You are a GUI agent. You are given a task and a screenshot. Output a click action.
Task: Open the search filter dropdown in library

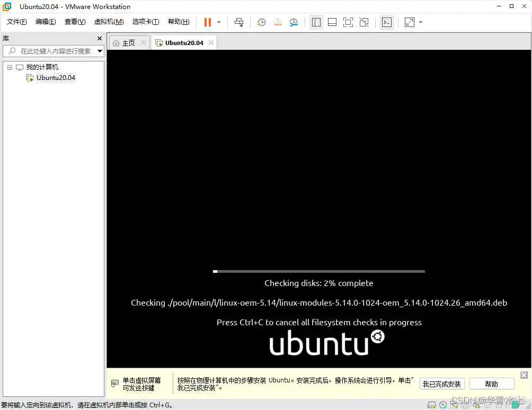tap(100, 51)
